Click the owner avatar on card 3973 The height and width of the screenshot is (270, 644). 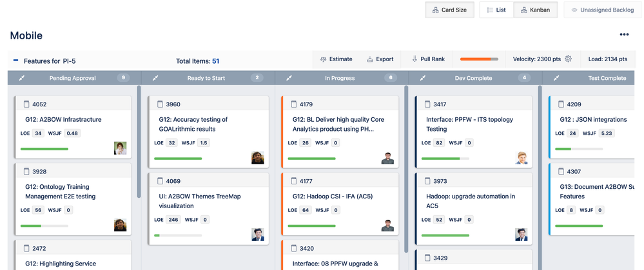[x=522, y=235]
